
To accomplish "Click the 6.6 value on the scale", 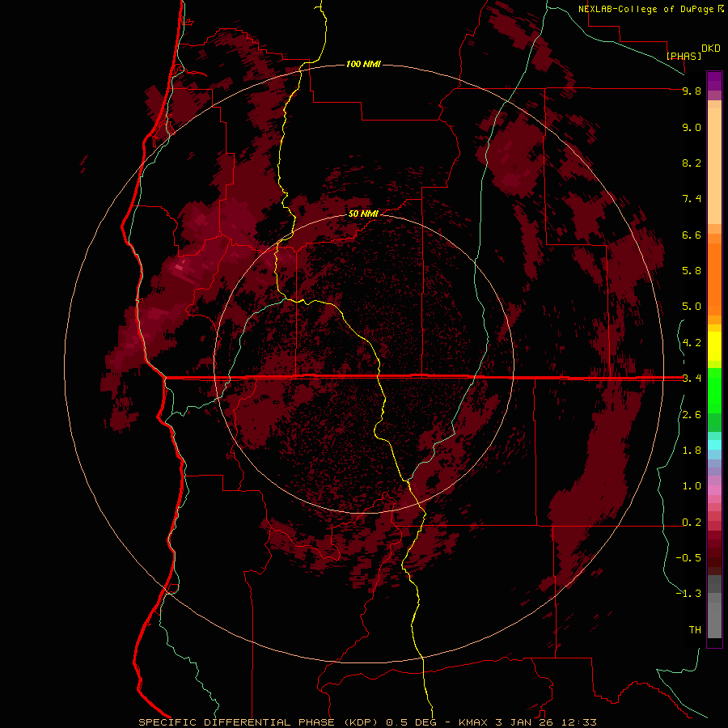I will pyautogui.click(x=692, y=235).
